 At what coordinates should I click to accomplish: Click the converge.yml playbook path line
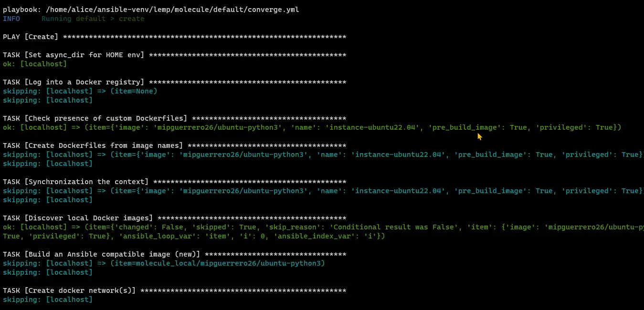pyautogui.click(x=151, y=10)
